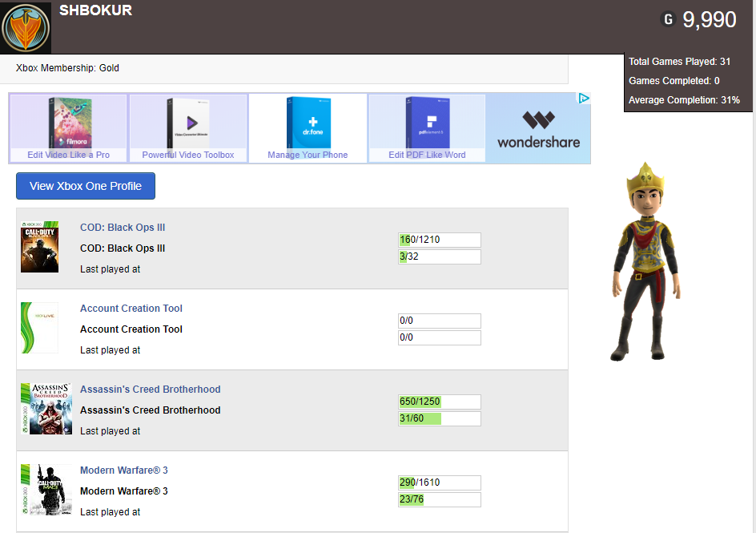The image size is (756, 533).
Task: Click bold 'Modern Warfare® 3' title text
Action: click(124, 491)
